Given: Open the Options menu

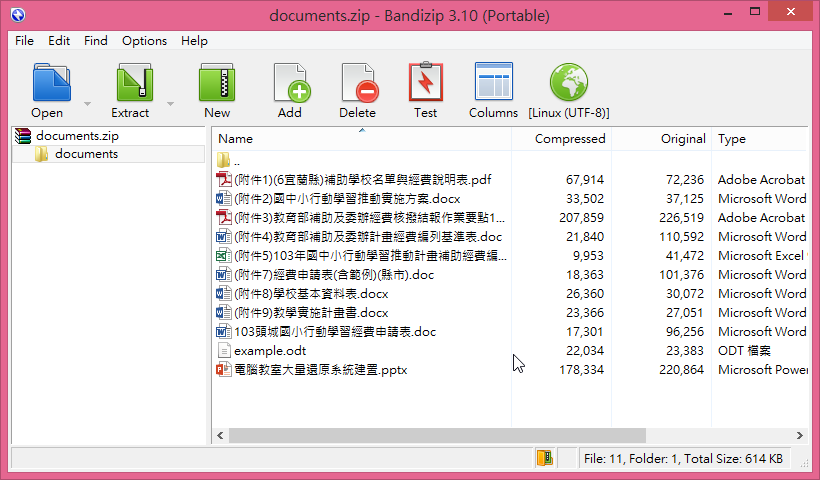Looking at the screenshot, I should tap(144, 41).
